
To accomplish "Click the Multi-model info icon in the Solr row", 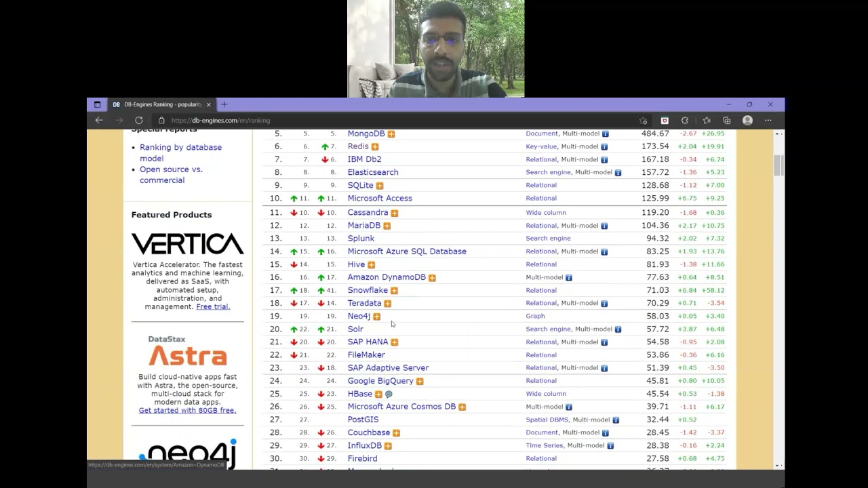I will coord(618,329).
